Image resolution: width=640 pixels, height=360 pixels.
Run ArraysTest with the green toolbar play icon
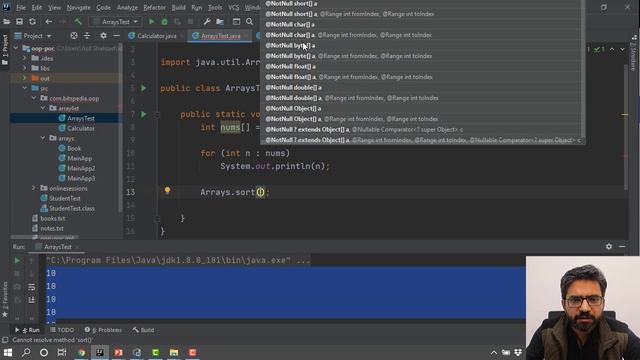[x=151, y=22]
